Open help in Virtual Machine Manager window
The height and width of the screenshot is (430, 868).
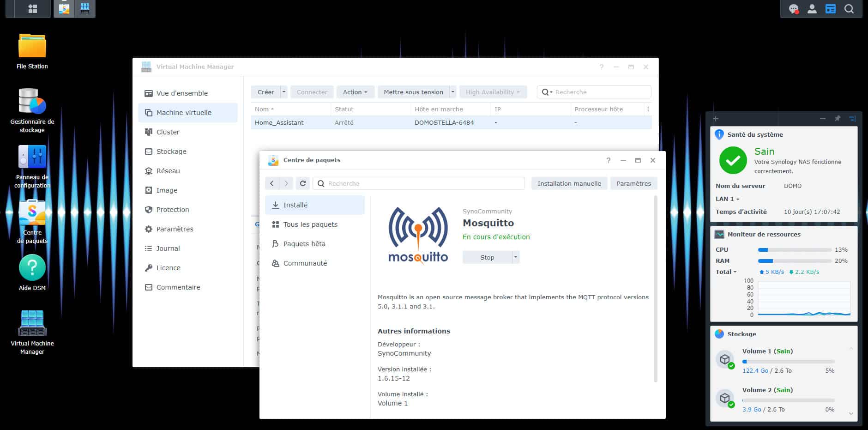point(602,67)
